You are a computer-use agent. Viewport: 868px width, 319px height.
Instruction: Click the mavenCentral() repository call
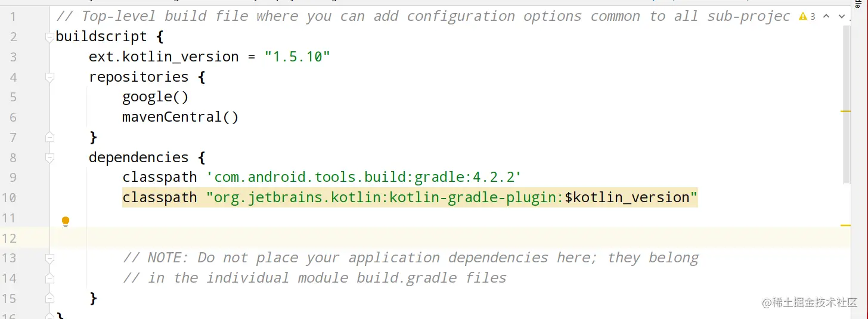pos(181,117)
